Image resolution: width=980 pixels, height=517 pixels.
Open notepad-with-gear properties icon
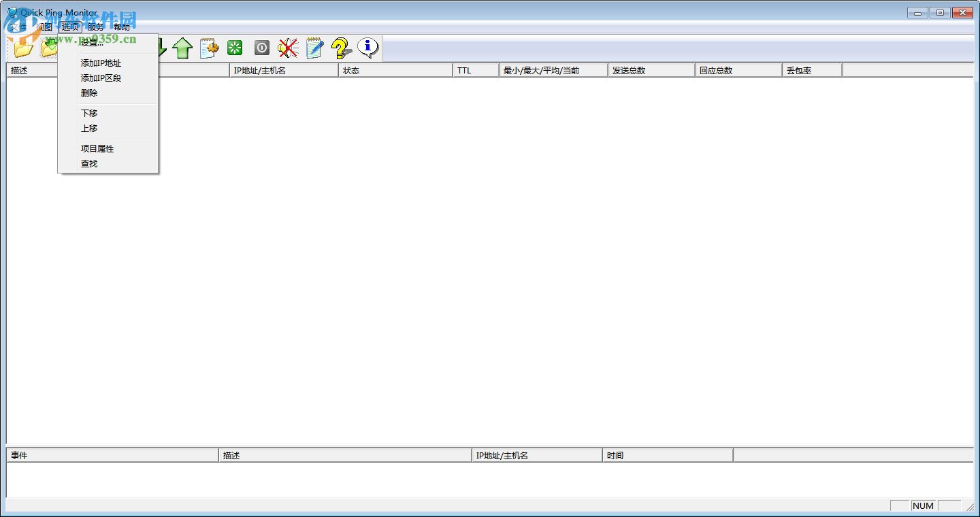click(x=208, y=48)
